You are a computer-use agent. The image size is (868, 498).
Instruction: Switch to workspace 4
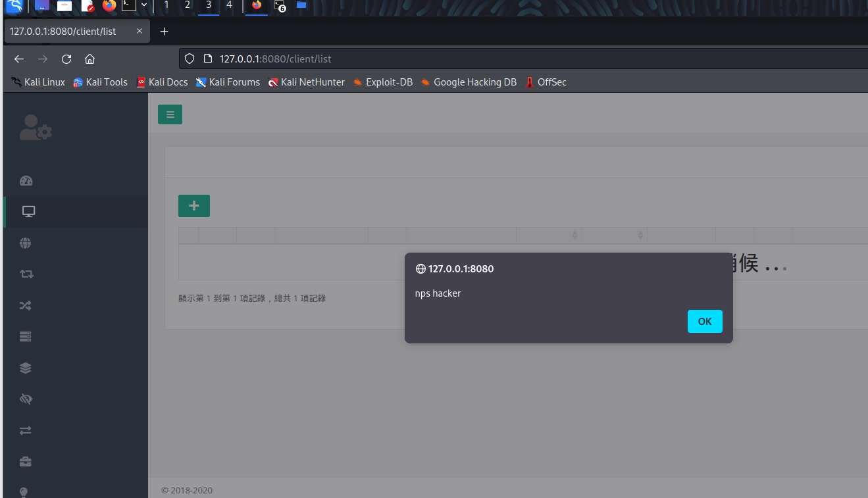click(229, 5)
